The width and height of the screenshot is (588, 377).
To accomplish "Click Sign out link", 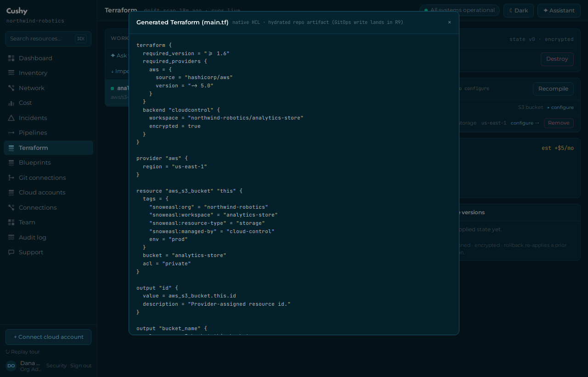I will (81, 366).
